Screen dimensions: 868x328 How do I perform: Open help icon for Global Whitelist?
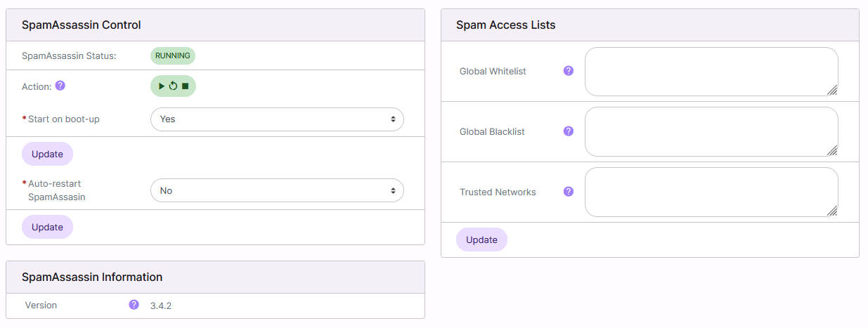[x=569, y=71]
